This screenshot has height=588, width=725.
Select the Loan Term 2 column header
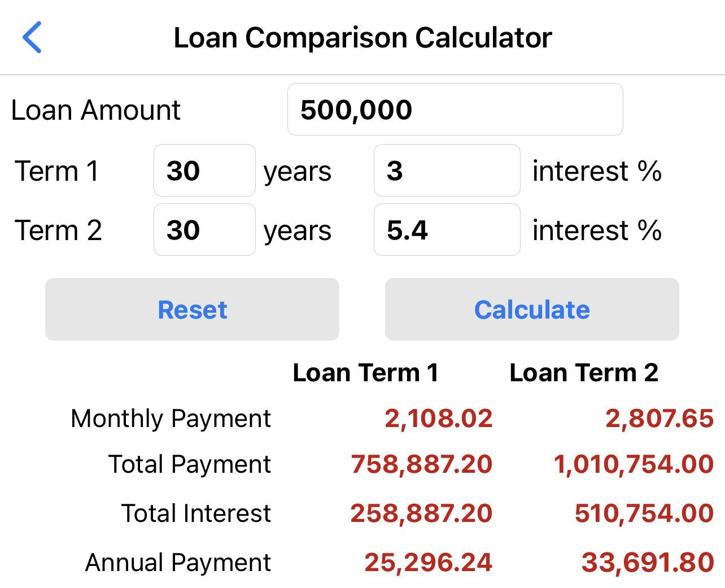pyautogui.click(x=584, y=372)
